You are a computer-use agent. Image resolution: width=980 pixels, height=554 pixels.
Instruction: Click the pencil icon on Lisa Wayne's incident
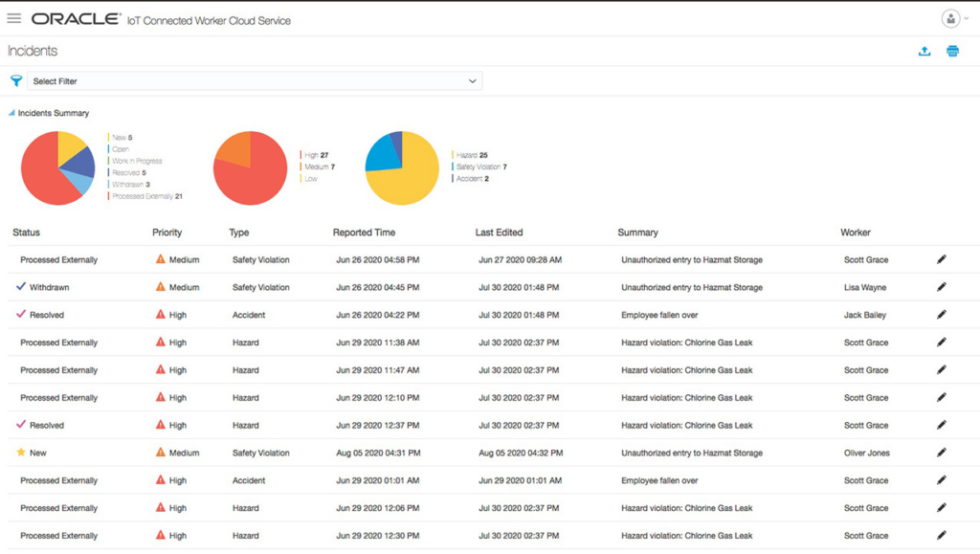pyautogui.click(x=941, y=287)
